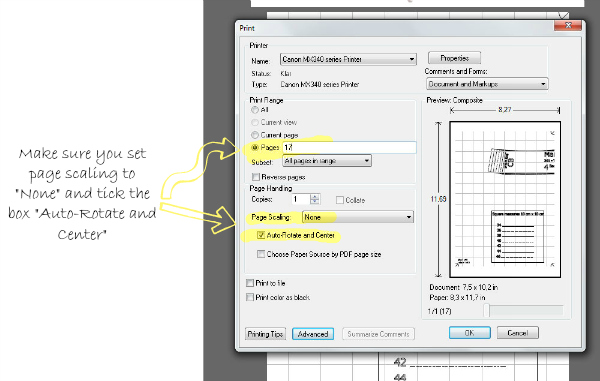This screenshot has width=600, height=381.
Task: Open the printer Name dropdown
Action: (348, 59)
